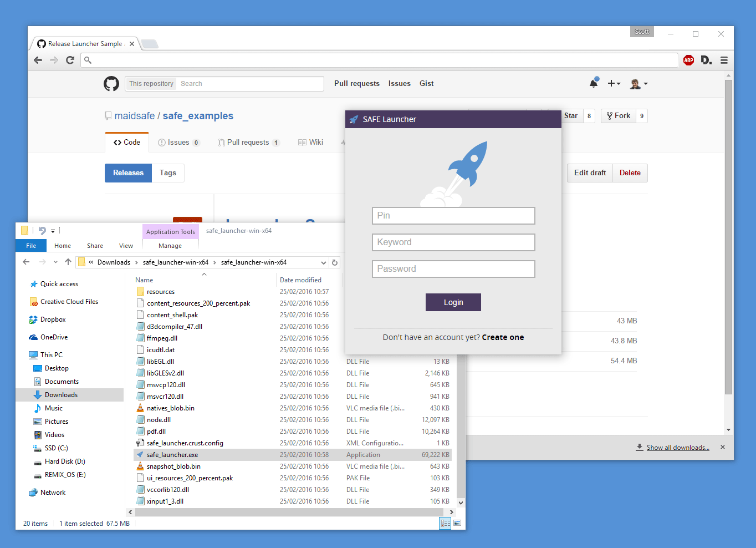Select the repository Issues tab
This screenshot has height=548, width=756.
click(178, 143)
